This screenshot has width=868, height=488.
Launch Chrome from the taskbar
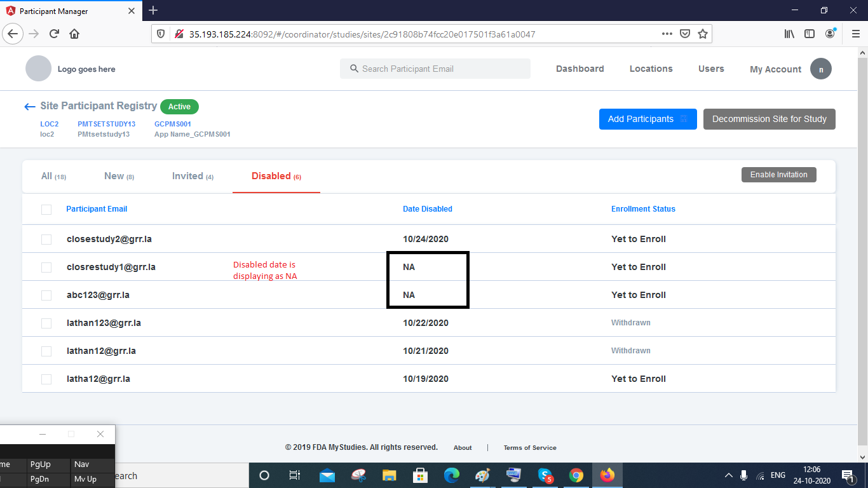(x=576, y=475)
